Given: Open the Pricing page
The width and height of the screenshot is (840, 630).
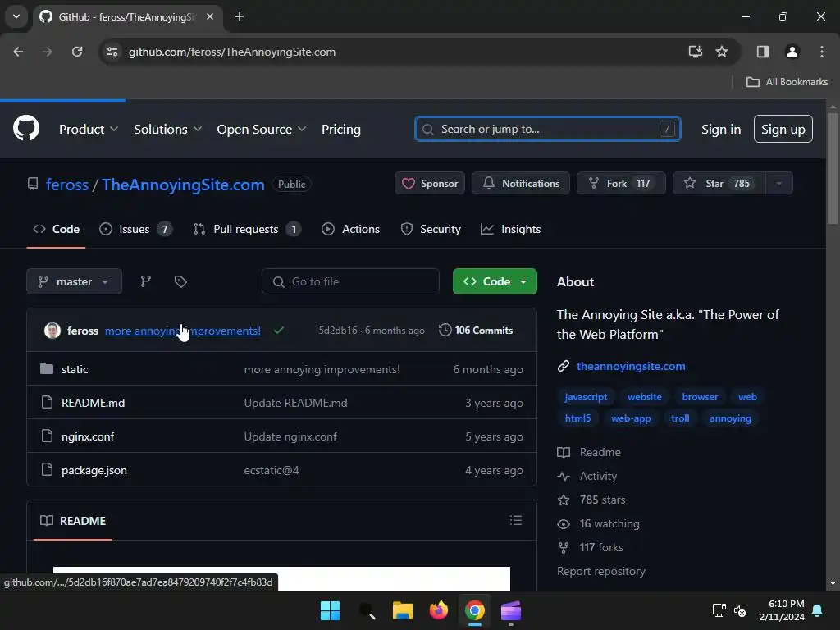Looking at the screenshot, I should tap(340, 129).
